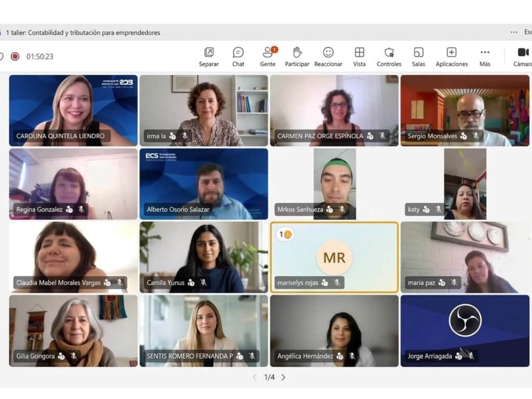Click Carolina Quintela Liendro's video tile
The height and width of the screenshot is (399, 532).
[x=73, y=110]
